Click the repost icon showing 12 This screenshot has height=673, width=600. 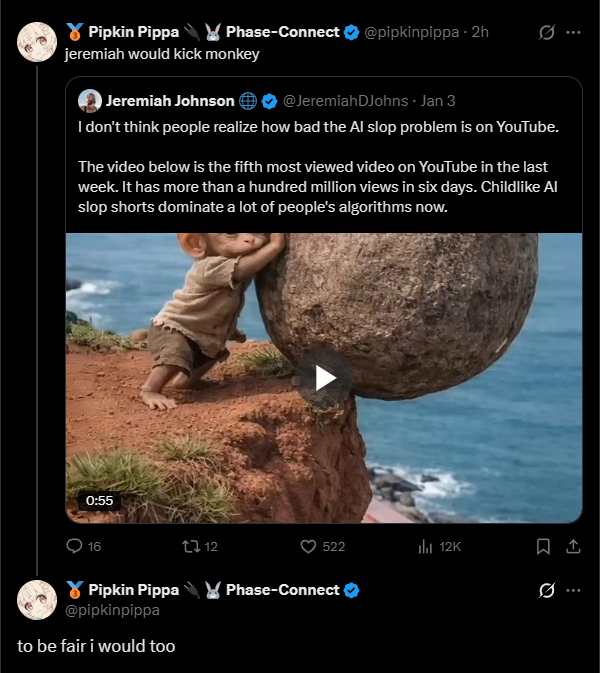click(x=190, y=546)
